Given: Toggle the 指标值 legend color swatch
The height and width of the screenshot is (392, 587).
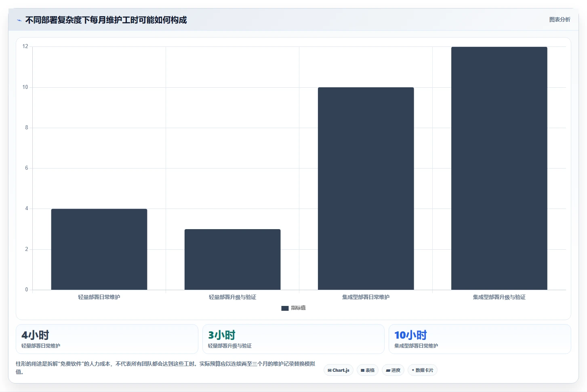Looking at the screenshot, I should [x=285, y=308].
